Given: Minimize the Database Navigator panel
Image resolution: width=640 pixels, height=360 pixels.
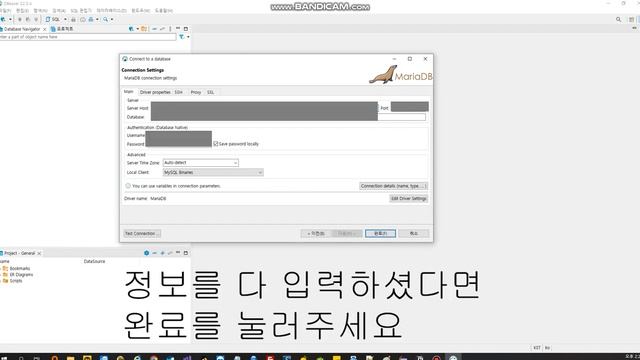Looking at the screenshot, I should 178,29.
